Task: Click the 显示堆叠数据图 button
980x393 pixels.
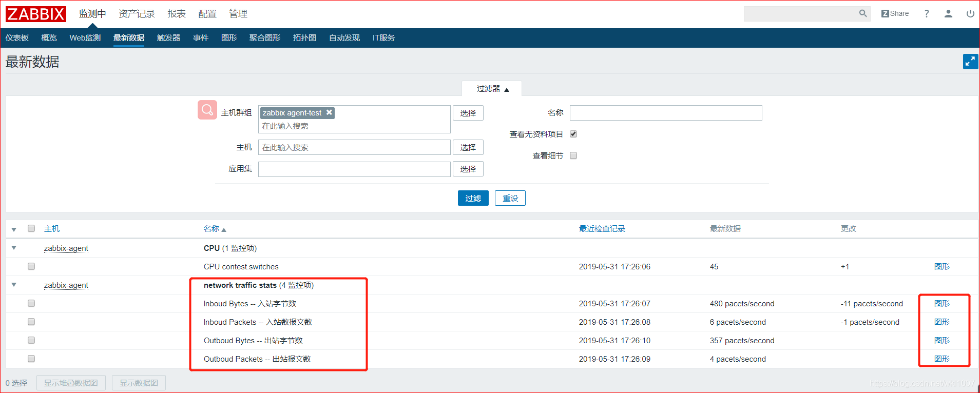Action: point(71,383)
